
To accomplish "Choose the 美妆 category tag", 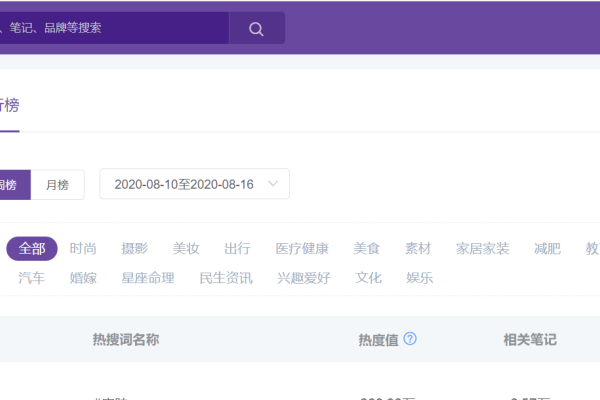I will [x=186, y=248].
